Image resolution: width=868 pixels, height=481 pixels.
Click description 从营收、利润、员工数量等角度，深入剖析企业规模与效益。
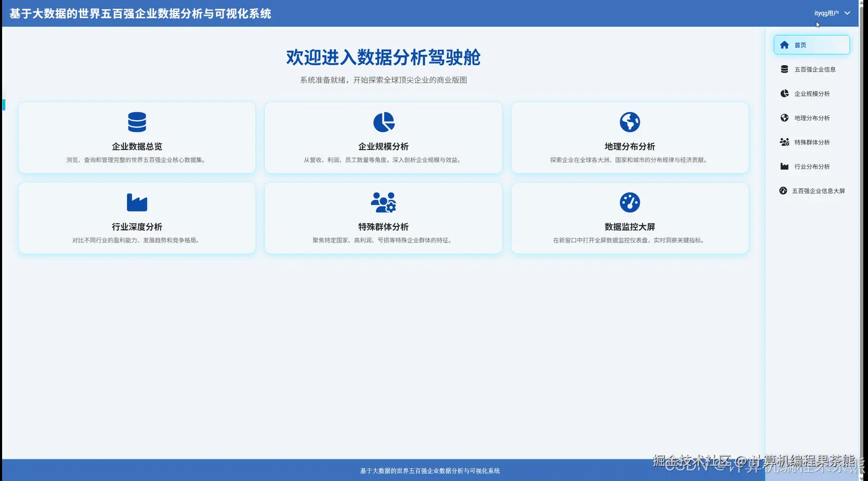coord(384,160)
